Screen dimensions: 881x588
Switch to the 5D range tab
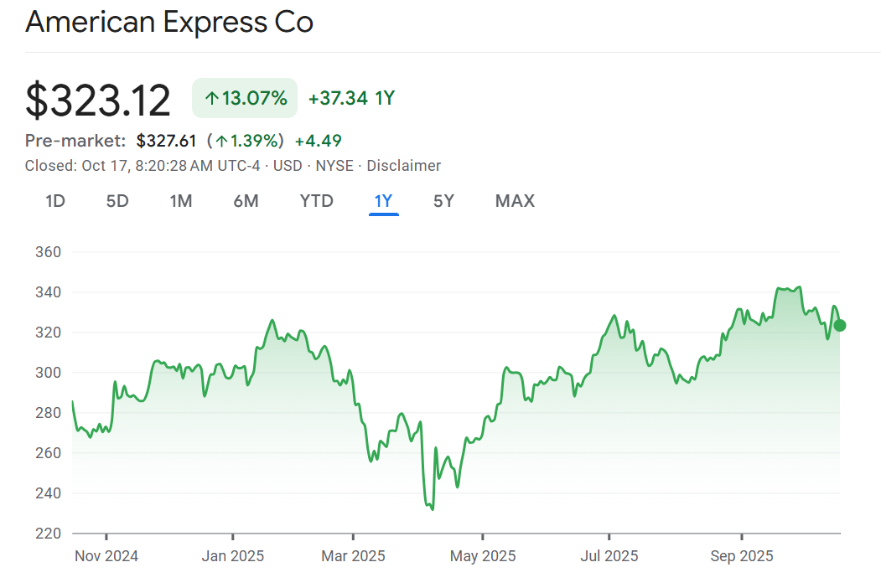pyautogui.click(x=117, y=201)
